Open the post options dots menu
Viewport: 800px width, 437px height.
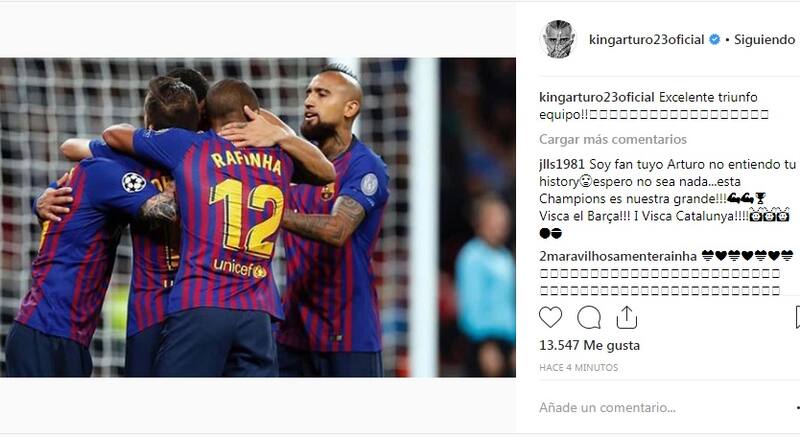[x=797, y=407]
